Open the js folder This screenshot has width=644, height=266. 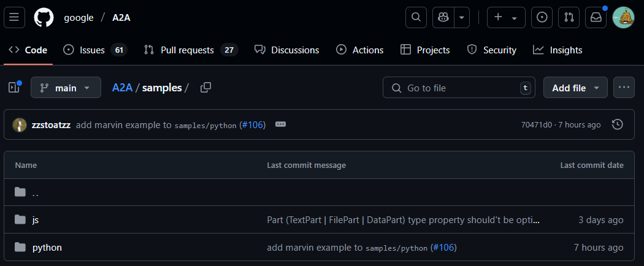pos(36,219)
